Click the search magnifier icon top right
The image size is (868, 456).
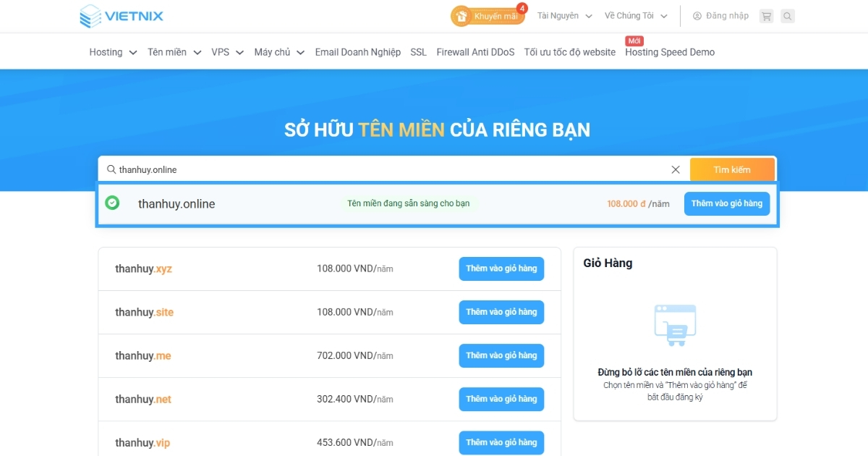pos(788,15)
